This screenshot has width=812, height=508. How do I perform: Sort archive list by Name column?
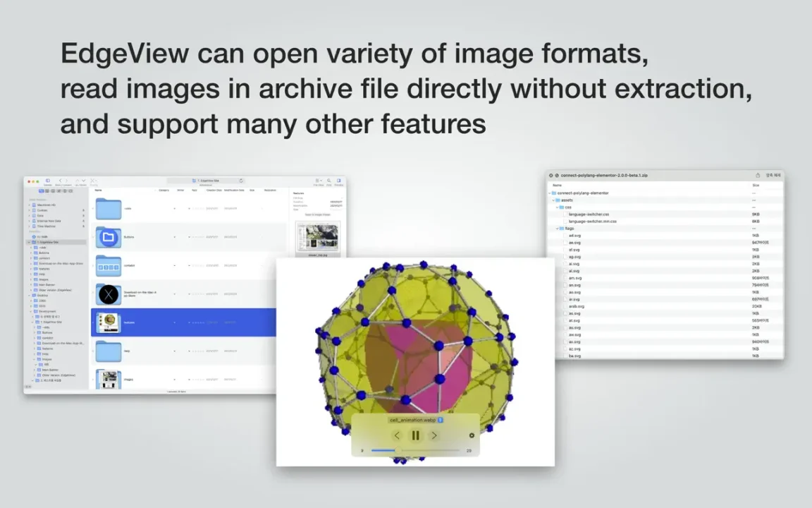pos(557,185)
